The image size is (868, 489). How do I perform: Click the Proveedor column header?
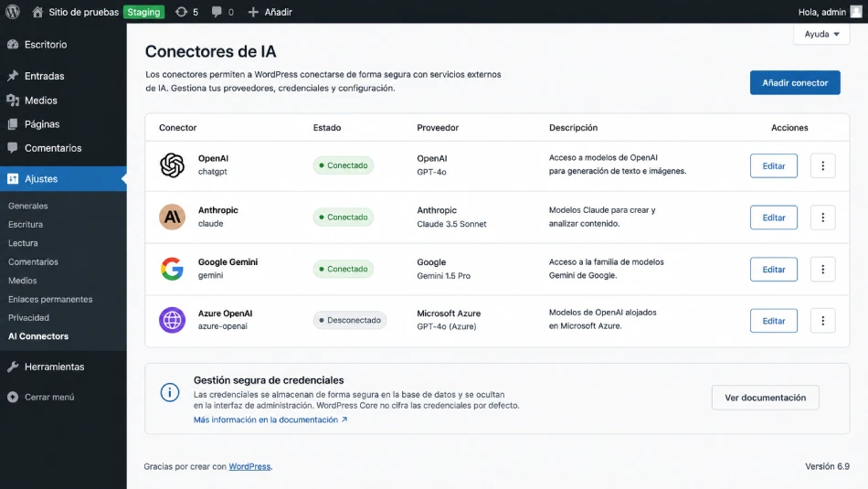[x=438, y=127]
